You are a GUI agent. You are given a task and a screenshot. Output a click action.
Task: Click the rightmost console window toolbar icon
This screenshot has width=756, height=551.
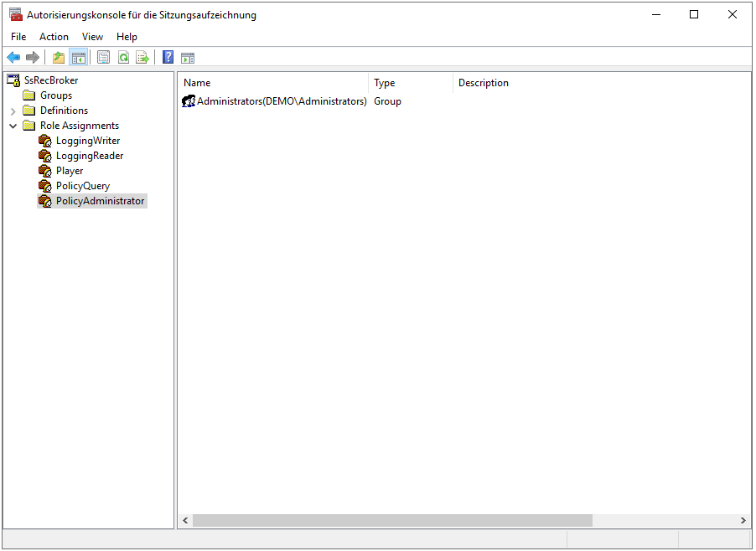tap(188, 57)
